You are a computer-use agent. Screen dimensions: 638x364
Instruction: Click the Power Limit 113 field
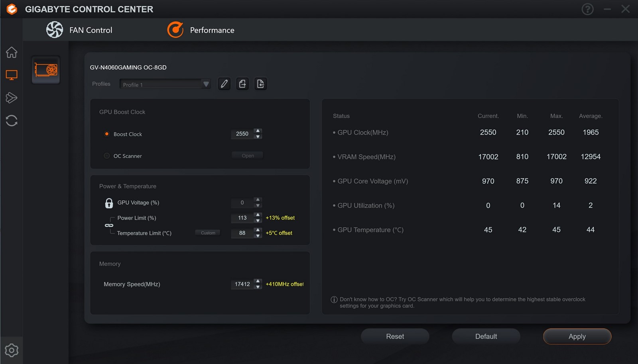pyautogui.click(x=242, y=218)
